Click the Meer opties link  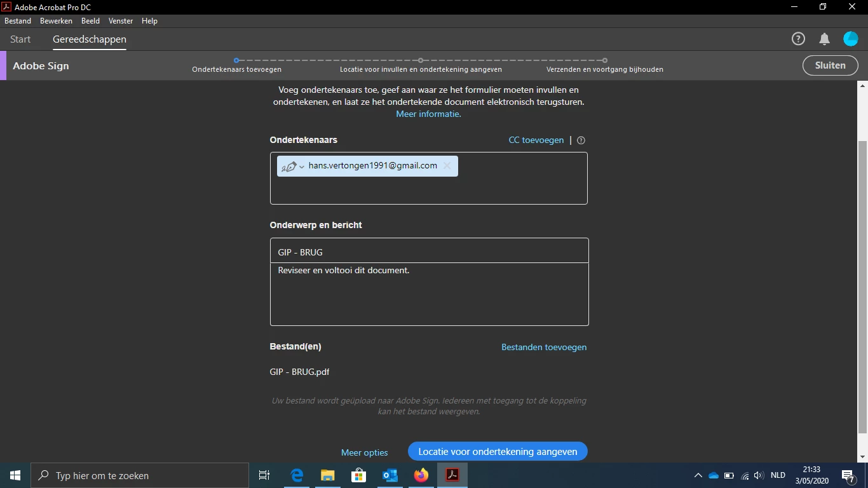click(364, 452)
